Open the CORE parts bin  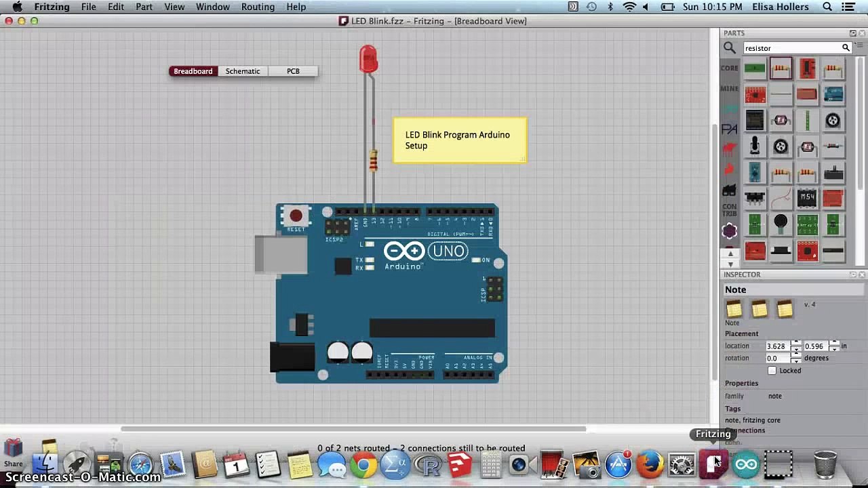[730, 68]
